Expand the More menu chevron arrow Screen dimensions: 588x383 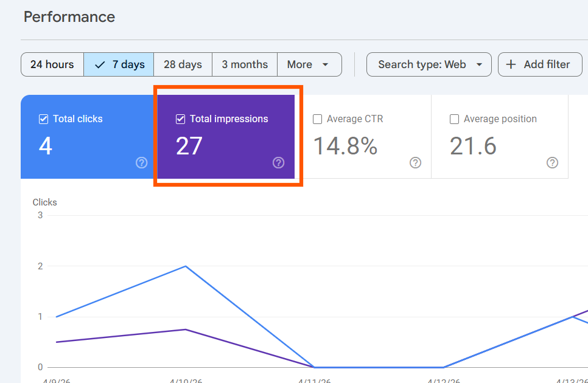tap(325, 64)
